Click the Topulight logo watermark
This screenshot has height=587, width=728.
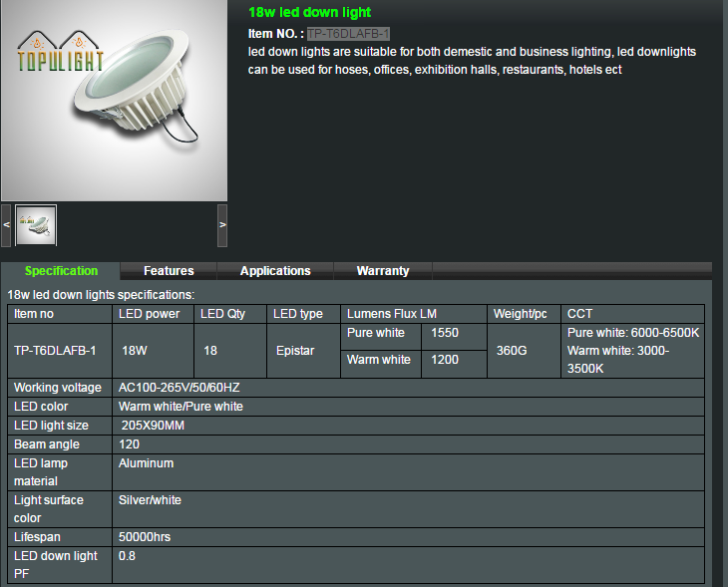[x=60, y=54]
